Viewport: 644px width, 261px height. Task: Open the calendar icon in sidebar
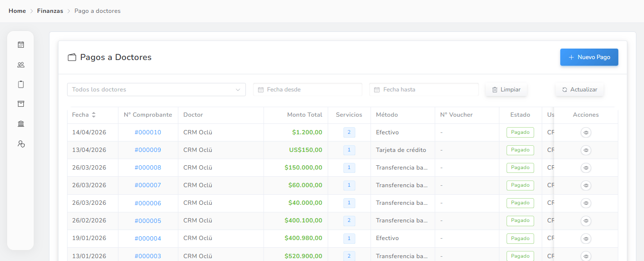click(20, 45)
